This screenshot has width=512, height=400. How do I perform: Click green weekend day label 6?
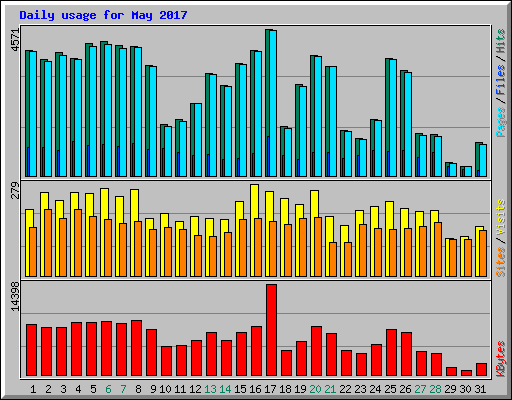[x=108, y=389]
